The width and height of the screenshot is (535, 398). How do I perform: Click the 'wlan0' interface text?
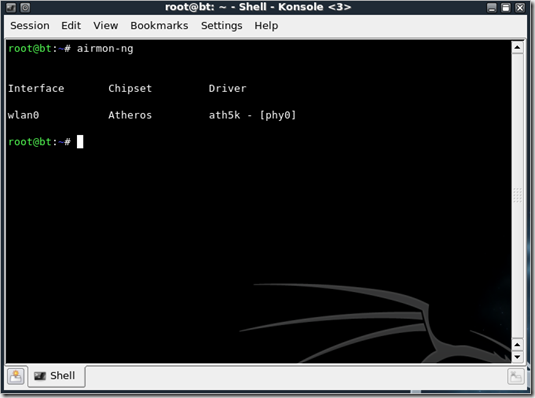[x=24, y=115]
